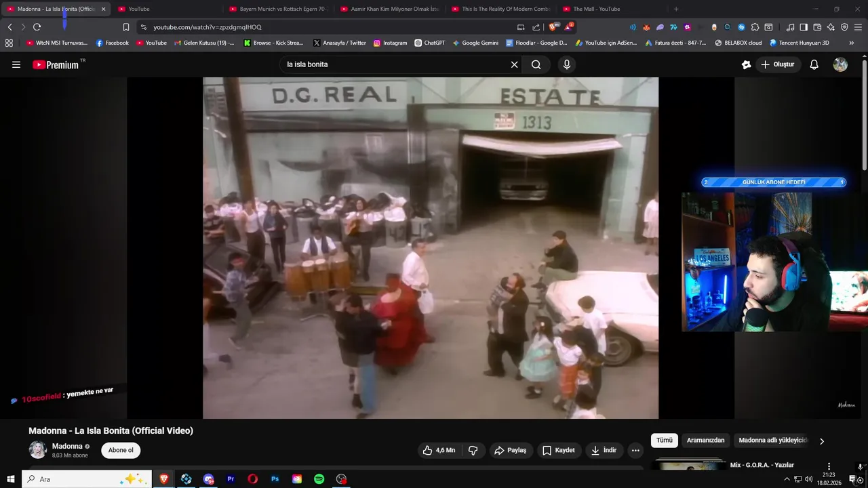Save the video with Kaydet
The image size is (868, 488).
(559, 450)
